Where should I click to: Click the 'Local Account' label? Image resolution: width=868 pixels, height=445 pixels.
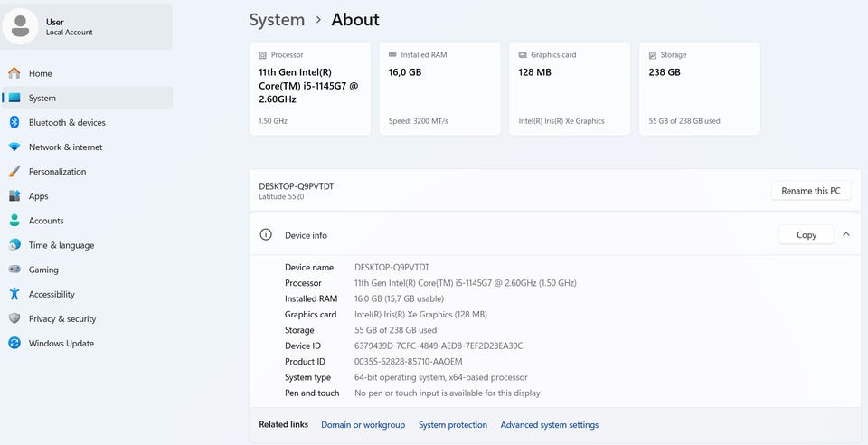[x=70, y=32]
